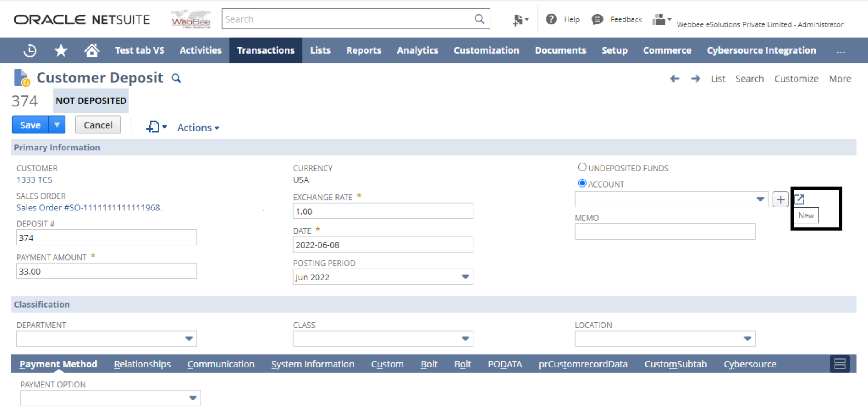868x411 pixels.
Task: Click the Shortcuts star icon
Action: 61,51
